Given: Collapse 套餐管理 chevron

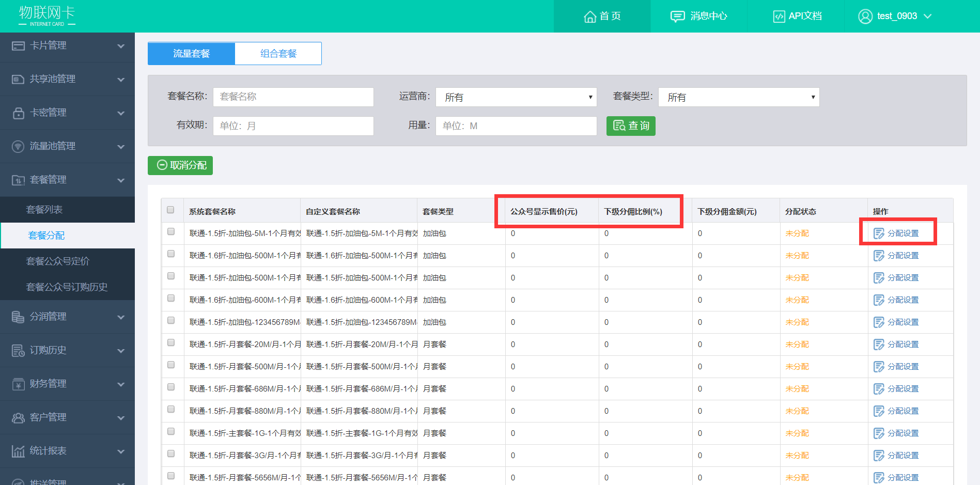Looking at the screenshot, I should [121, 180].
